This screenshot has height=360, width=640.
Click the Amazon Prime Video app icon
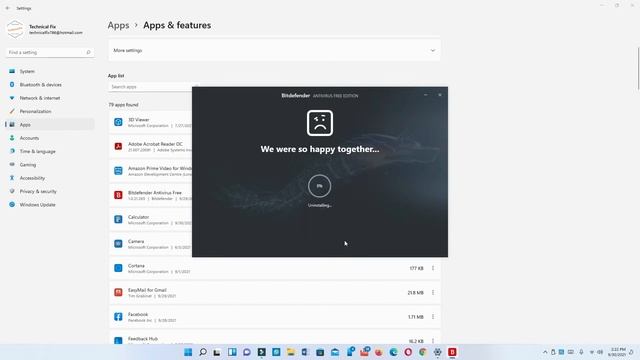coord(118,171)
